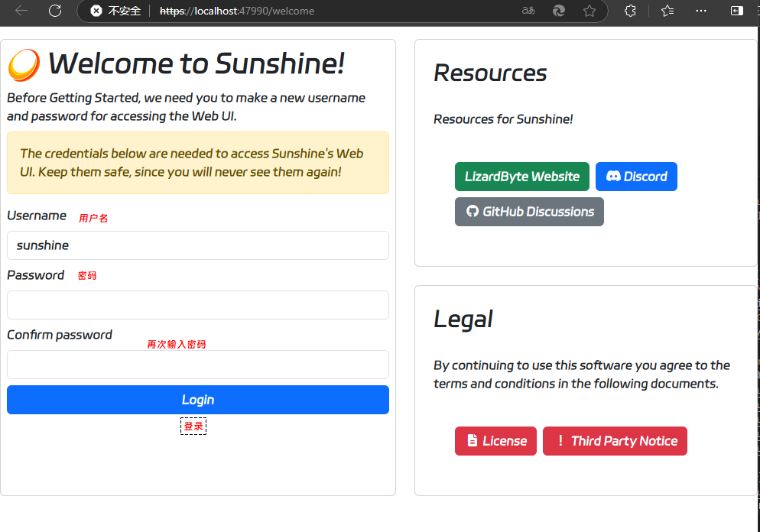Open the favorites list icon

click(x=667, y=11)
